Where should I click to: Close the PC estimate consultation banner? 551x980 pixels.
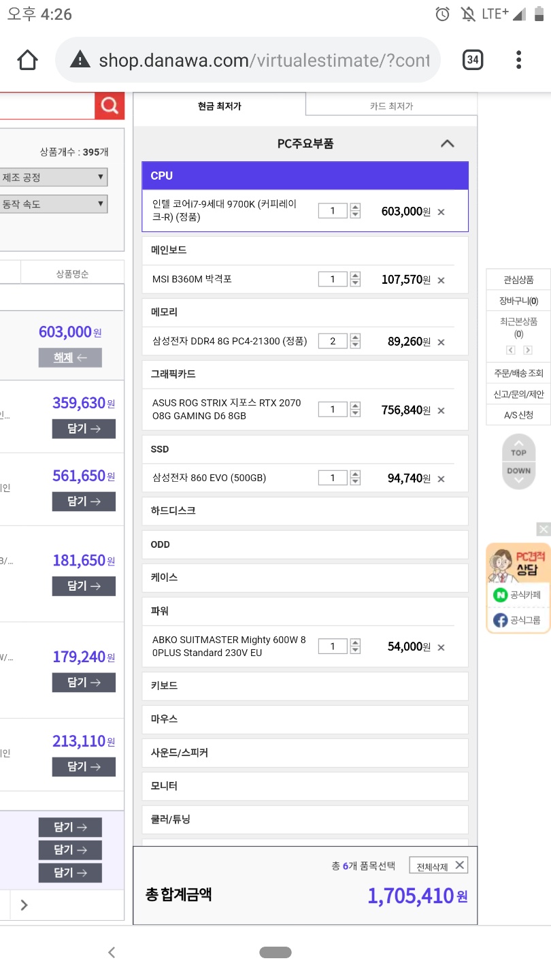543,529
